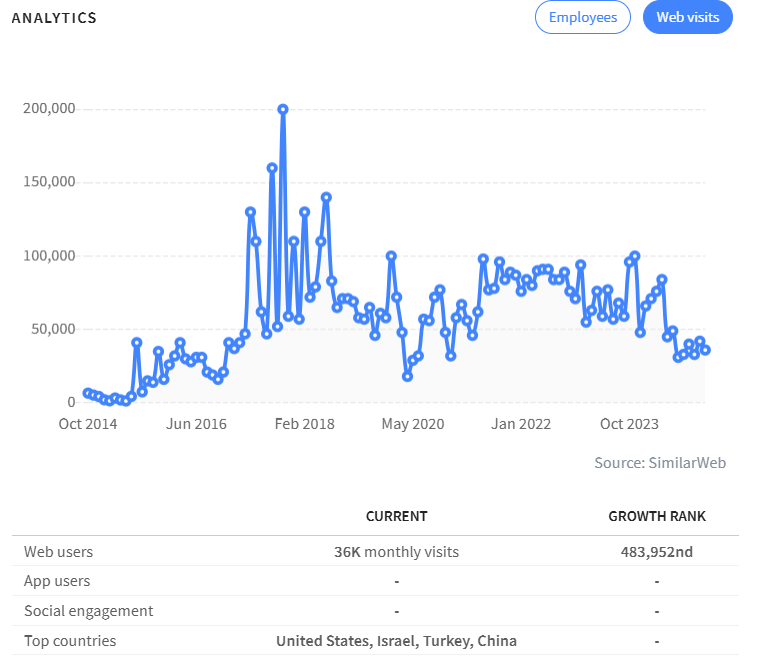The image size is (762, 665).
Task: Click the 'Feb 2018' axis label
Action: [305, 424]
